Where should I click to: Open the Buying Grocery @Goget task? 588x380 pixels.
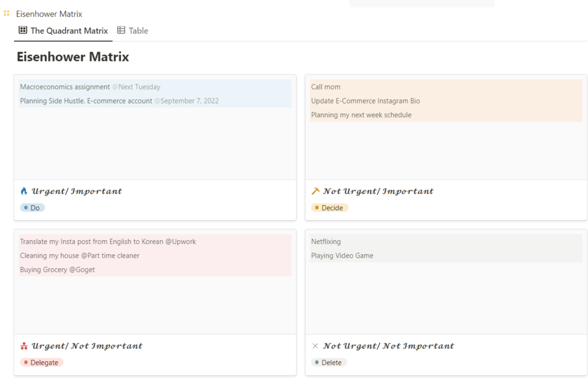(x=57, y=269)
